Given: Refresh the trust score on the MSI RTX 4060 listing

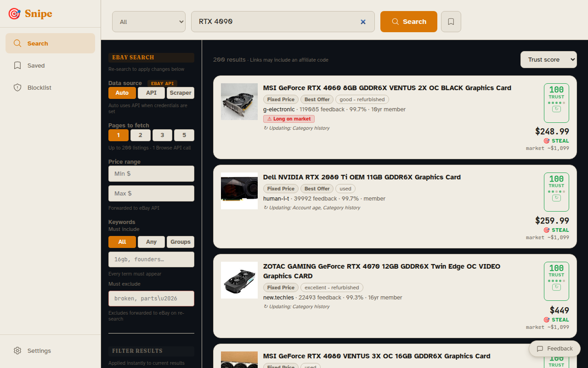Looking at the screenshot, I should pos(556,109).
